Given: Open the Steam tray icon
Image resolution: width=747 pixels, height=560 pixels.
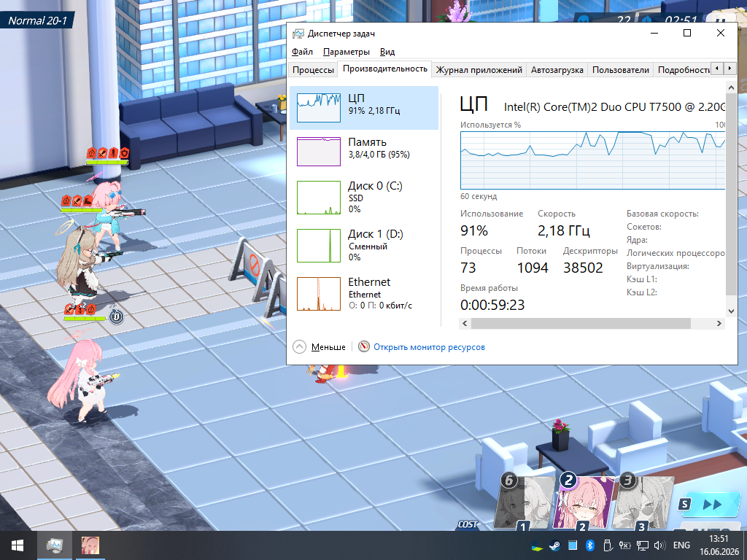Looking at the screenshot, I should [x=554, y=545].
